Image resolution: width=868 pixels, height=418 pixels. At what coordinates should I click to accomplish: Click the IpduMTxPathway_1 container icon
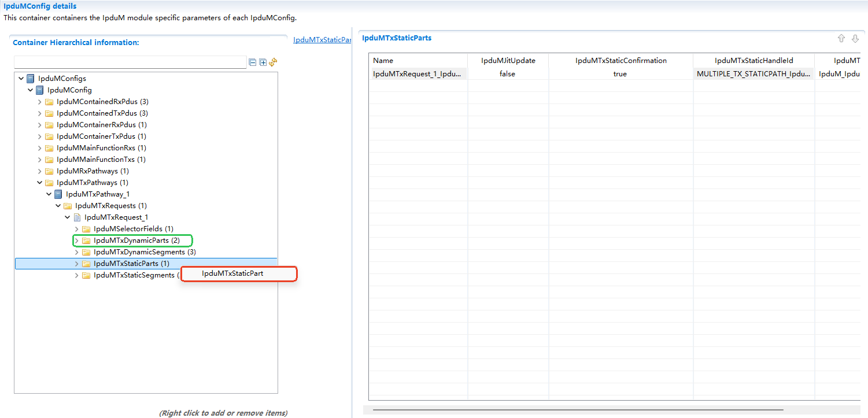(x=58, y=194)
